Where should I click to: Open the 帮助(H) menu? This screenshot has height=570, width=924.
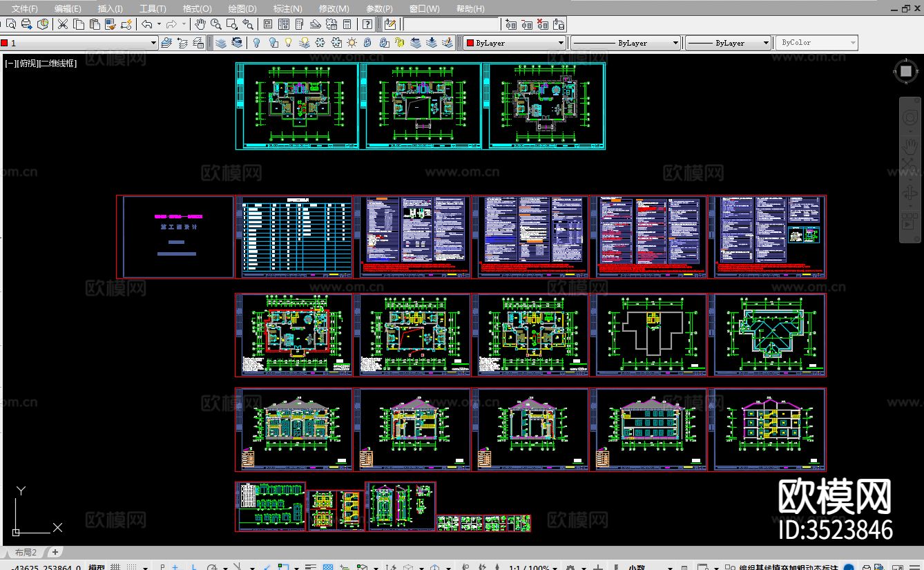[470, 8]
